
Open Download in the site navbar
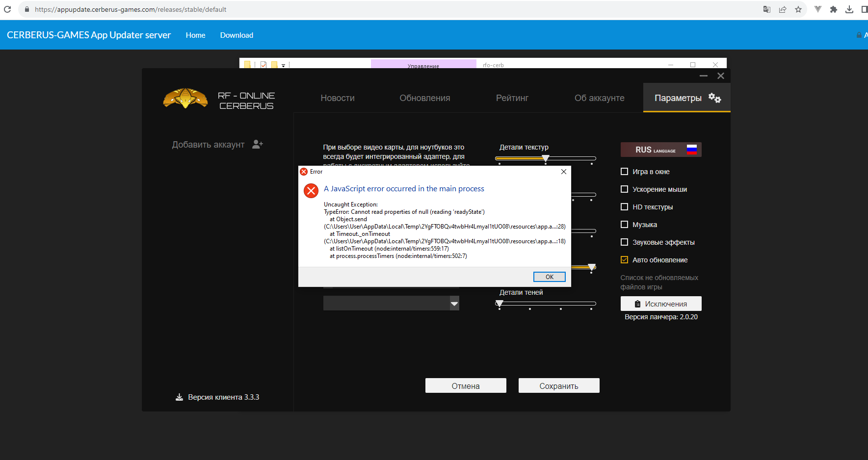tap(237, 35)
